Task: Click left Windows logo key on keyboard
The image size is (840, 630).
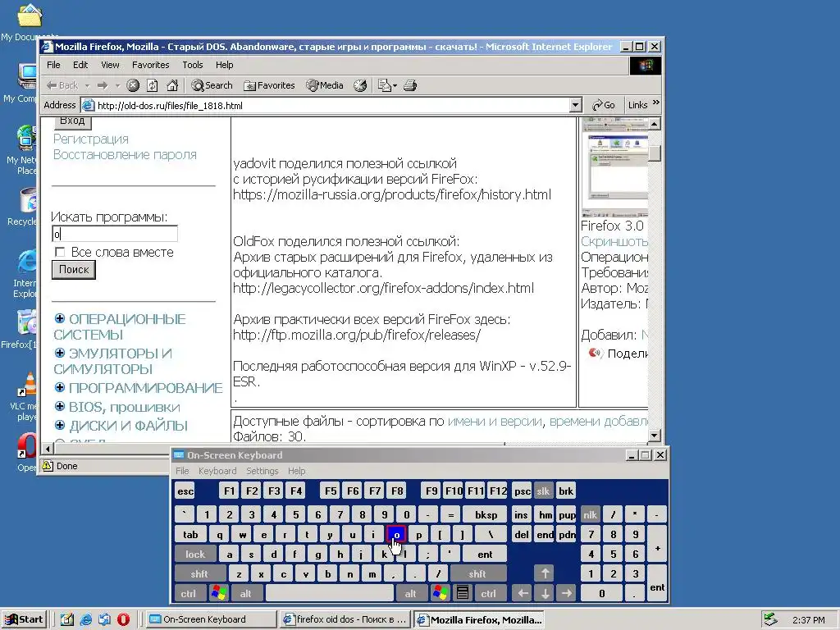Action: coord(218,594)
